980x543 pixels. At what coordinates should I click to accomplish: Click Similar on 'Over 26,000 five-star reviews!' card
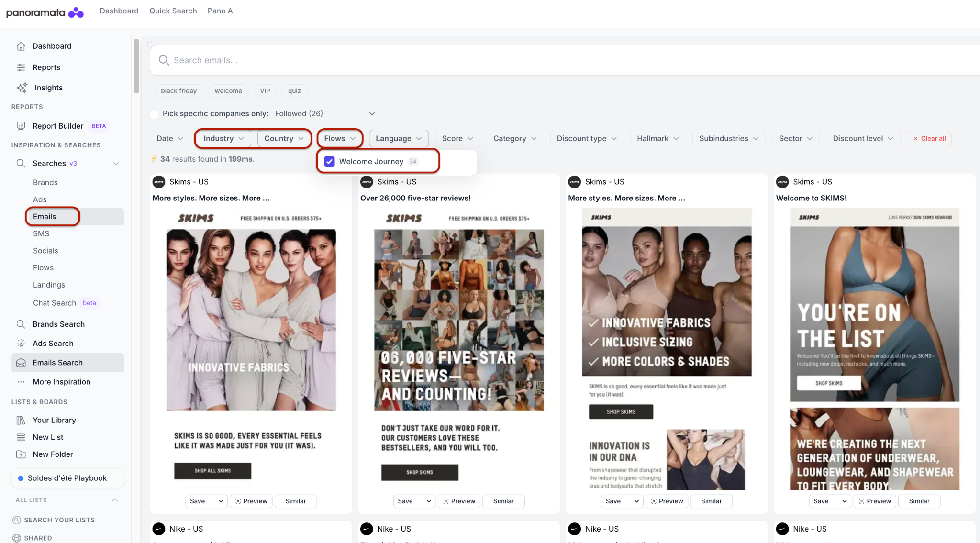(x=503, y=501)
